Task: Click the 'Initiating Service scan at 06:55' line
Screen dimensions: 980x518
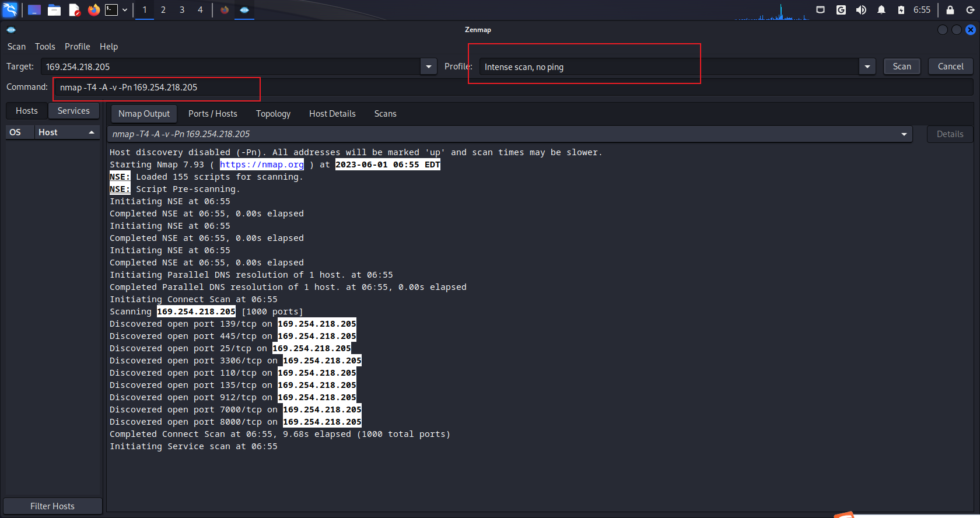Action: pyautogui.click(x=194, y=446)
